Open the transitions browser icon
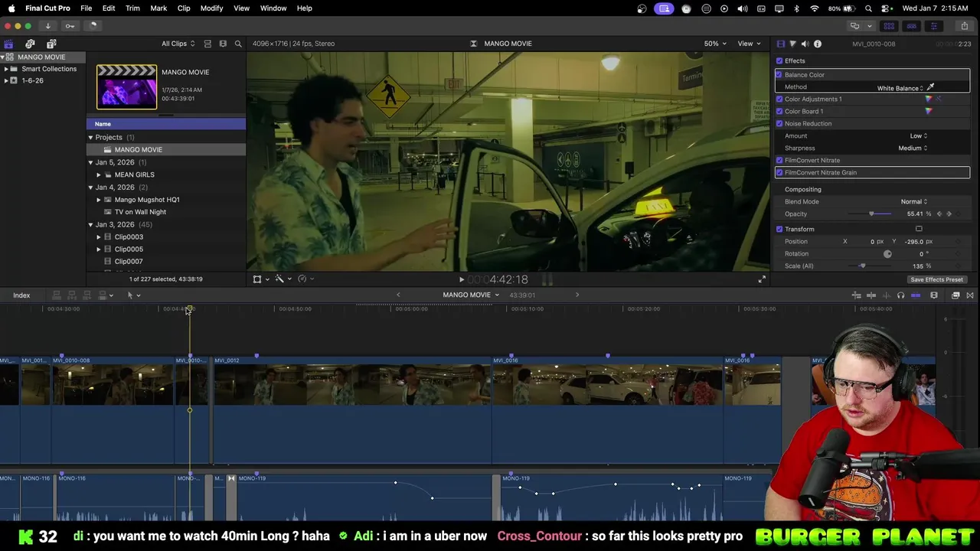 click(x=970, y=295)
